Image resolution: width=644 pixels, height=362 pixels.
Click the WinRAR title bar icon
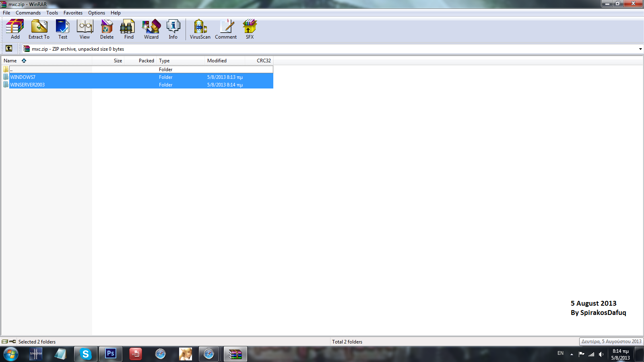tap(4, 4)
